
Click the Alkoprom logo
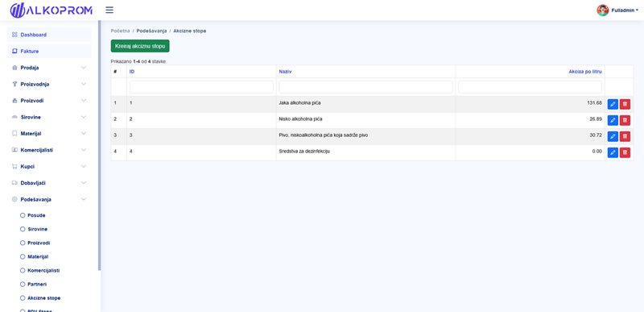click(51, 10)
